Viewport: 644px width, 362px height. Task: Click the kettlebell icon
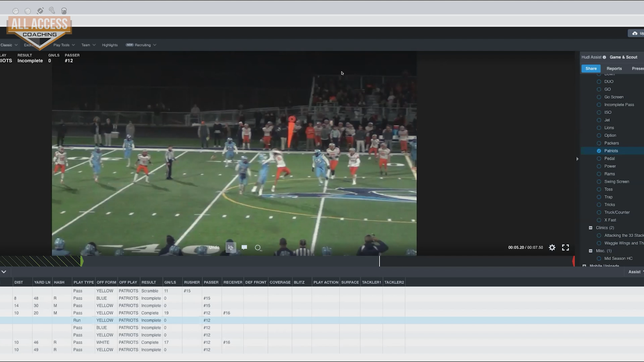[x=64, y=11]
